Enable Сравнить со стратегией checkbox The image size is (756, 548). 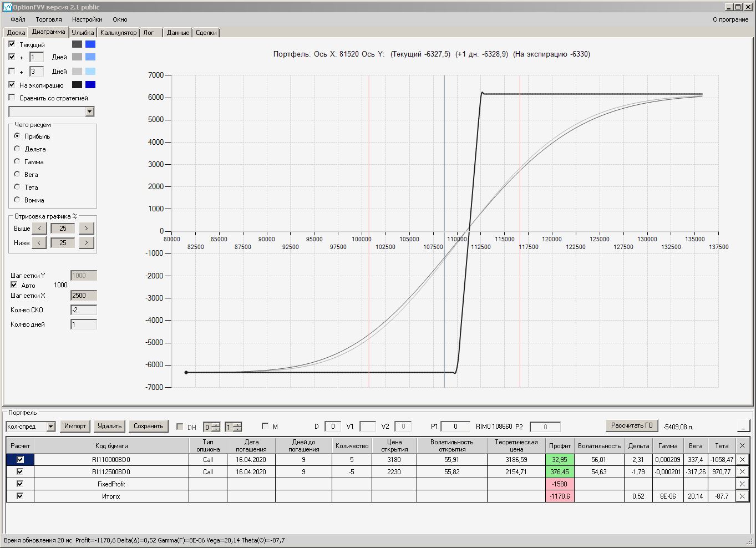click(12, 98)
